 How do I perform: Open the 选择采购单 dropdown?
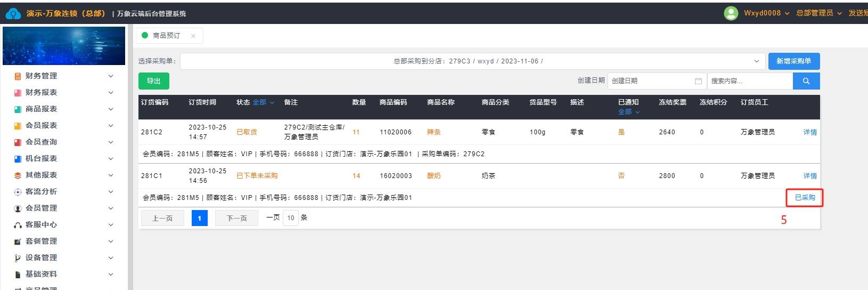(472, 61)
